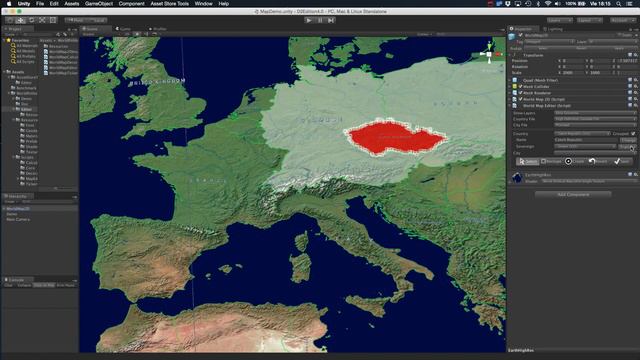640x360 pixels.
Task: Toggle the Mesh Renderer component checkbox
Action: 520,93
